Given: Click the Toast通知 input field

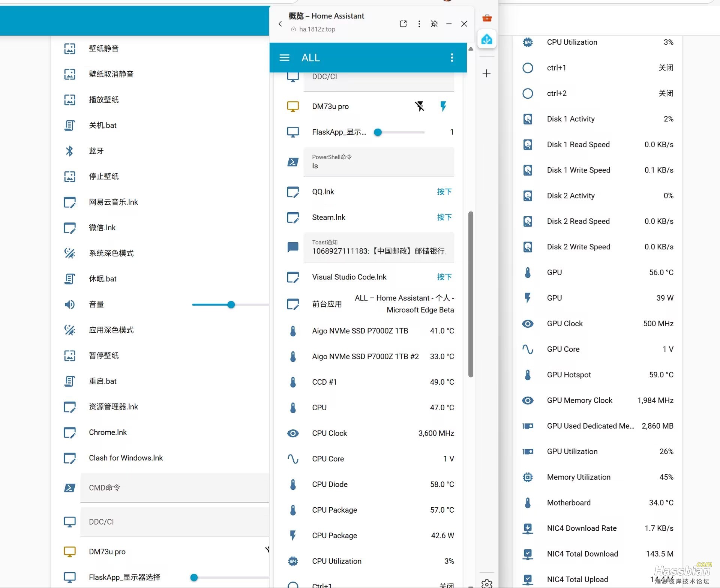Looking at the screenshot, I should [x=379, y=247].
